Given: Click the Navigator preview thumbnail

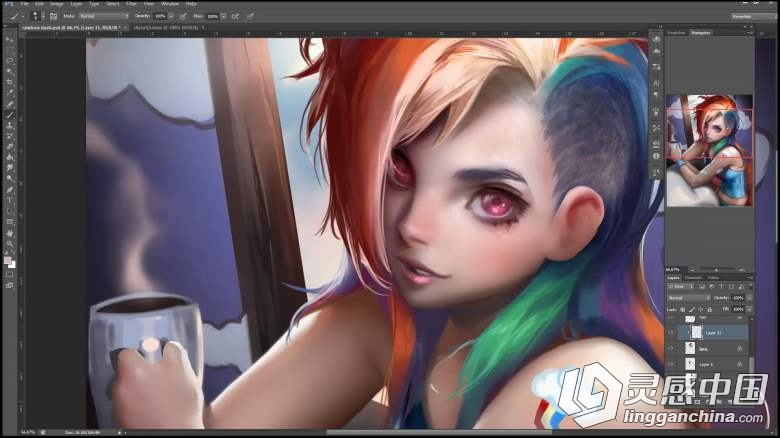Looking at the screenshot, I should [x=709, y=150].
